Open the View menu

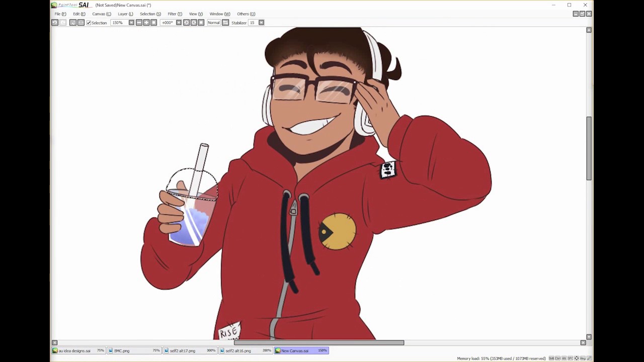click(x=196, y=14)
